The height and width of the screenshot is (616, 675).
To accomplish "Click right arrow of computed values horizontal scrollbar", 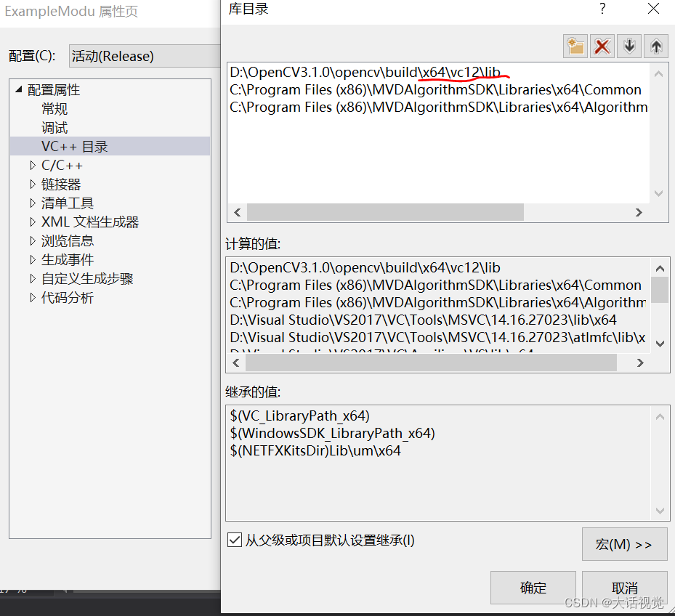I will tap(640, 362).
